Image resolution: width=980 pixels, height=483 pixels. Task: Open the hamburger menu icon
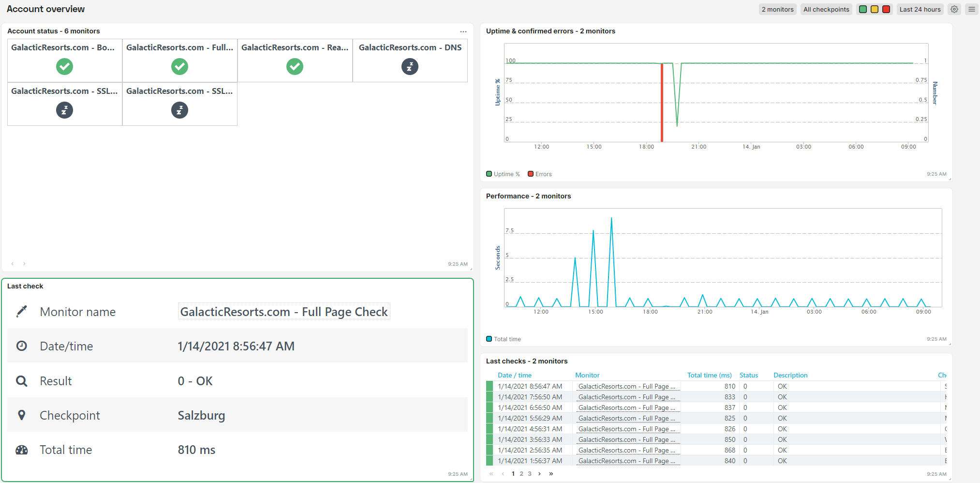pos(971,9)
